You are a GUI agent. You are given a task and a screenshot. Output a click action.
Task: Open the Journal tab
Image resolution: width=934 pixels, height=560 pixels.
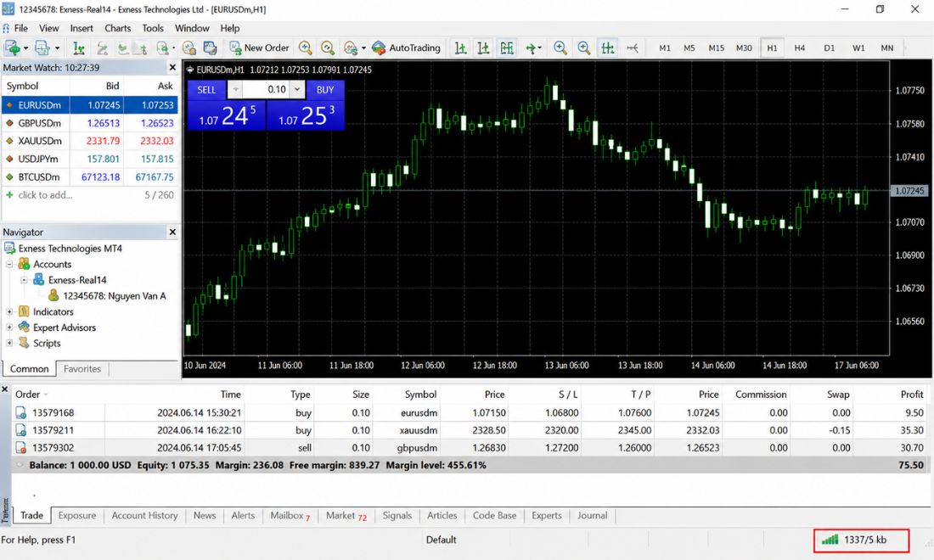pos(592,515)
